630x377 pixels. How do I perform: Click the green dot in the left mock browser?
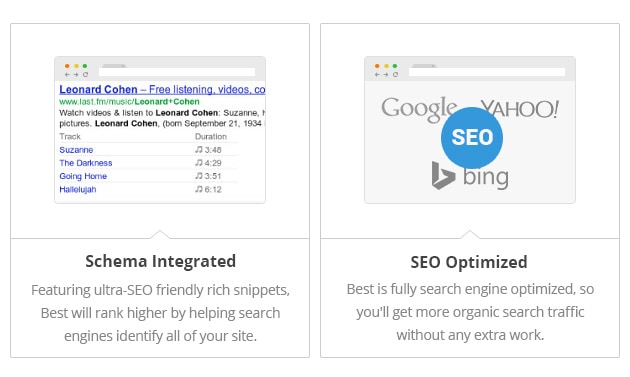[x=85, y=66]
